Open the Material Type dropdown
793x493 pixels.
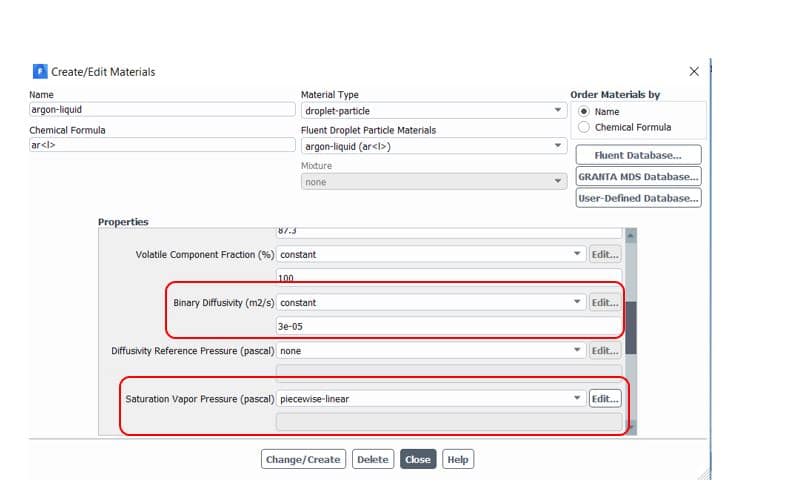(434, 110)
